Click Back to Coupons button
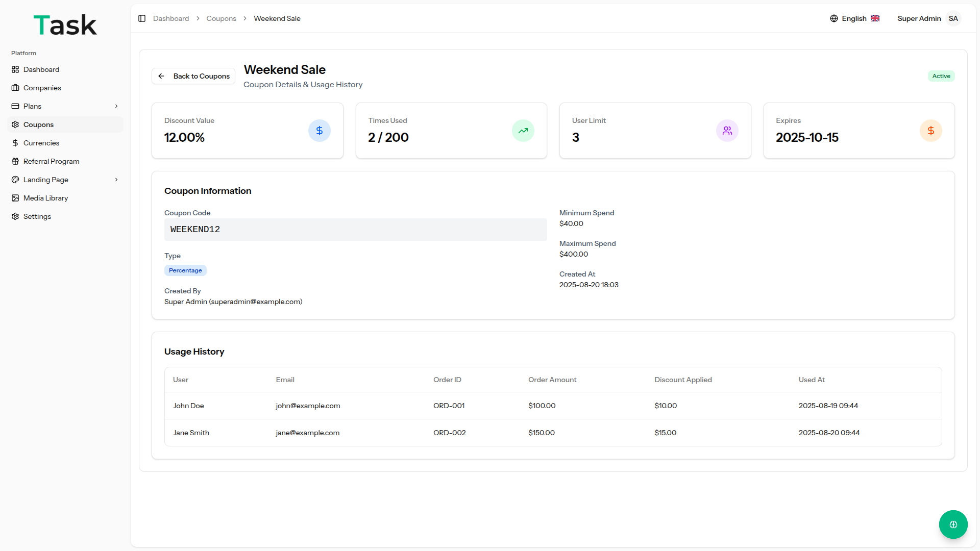The image size is (980, 551). 193,76
